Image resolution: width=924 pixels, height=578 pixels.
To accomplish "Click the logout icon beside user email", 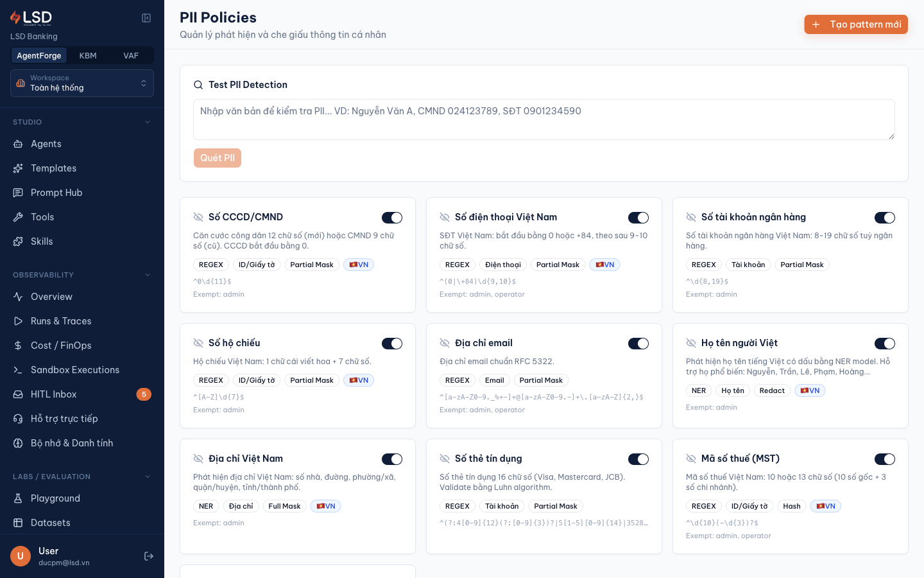I will coord(149,556).
